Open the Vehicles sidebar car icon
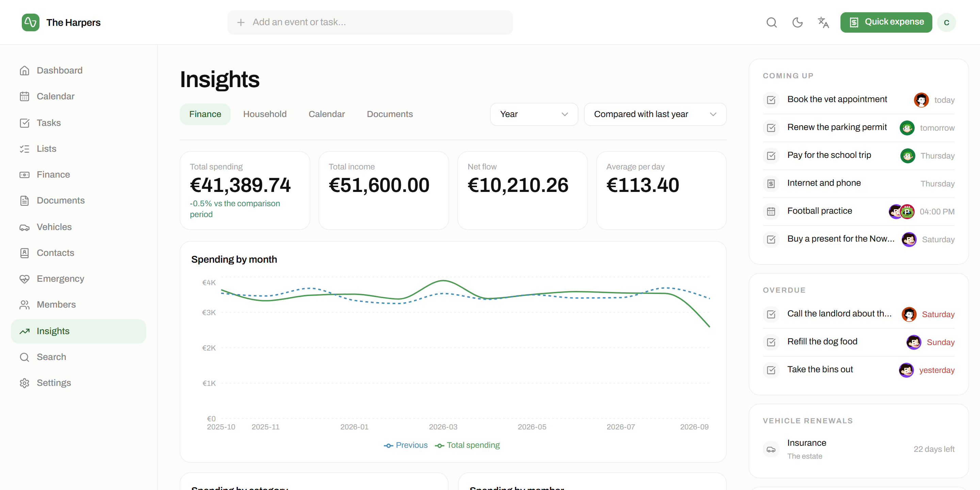The image size is (980, 490). 24,227
